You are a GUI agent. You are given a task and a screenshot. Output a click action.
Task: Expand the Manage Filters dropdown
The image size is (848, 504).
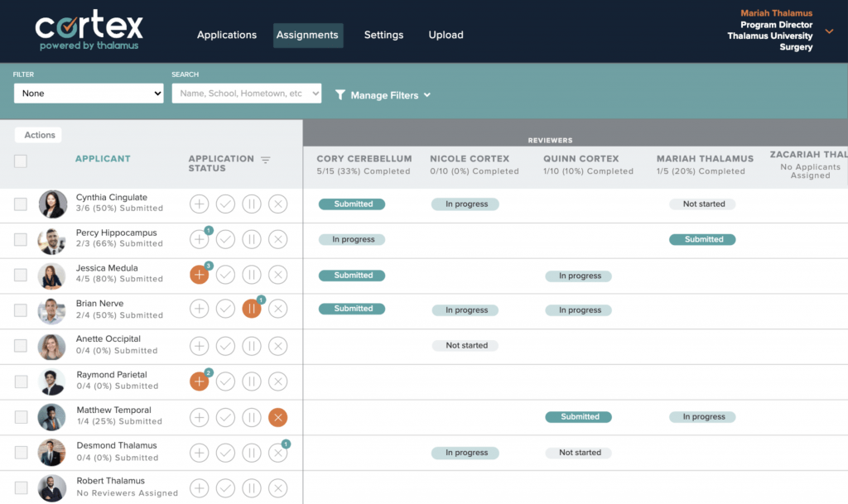pyautogui.click(x=383, y=95)
